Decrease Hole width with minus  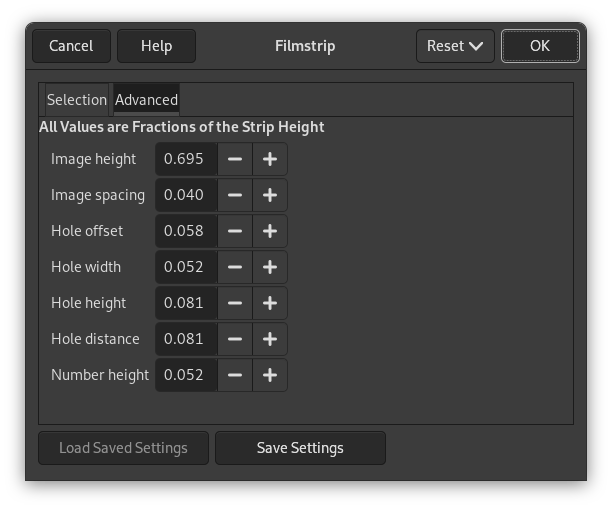pos(235,267)
